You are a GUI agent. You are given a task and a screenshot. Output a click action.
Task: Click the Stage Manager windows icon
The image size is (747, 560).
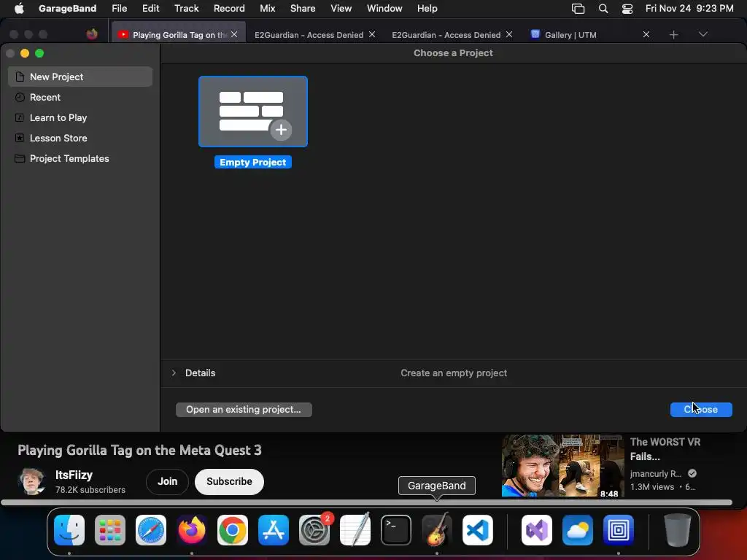click(x=578, y=9)
